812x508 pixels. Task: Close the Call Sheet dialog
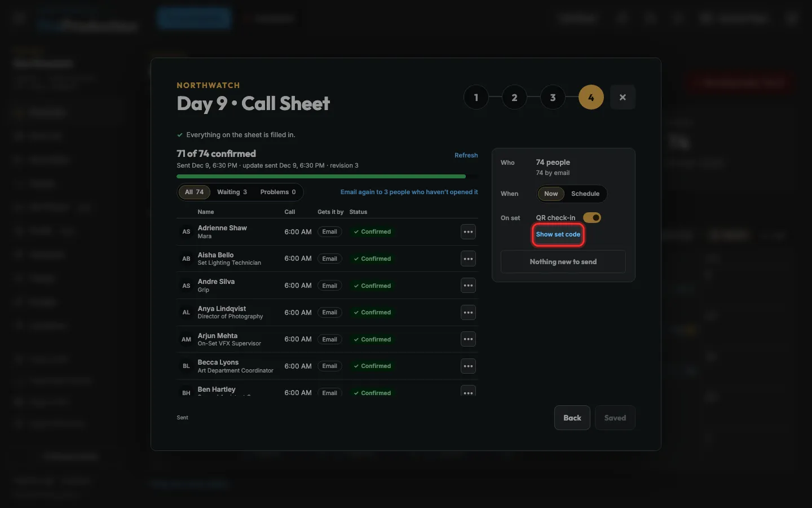[x=623, y=97]
